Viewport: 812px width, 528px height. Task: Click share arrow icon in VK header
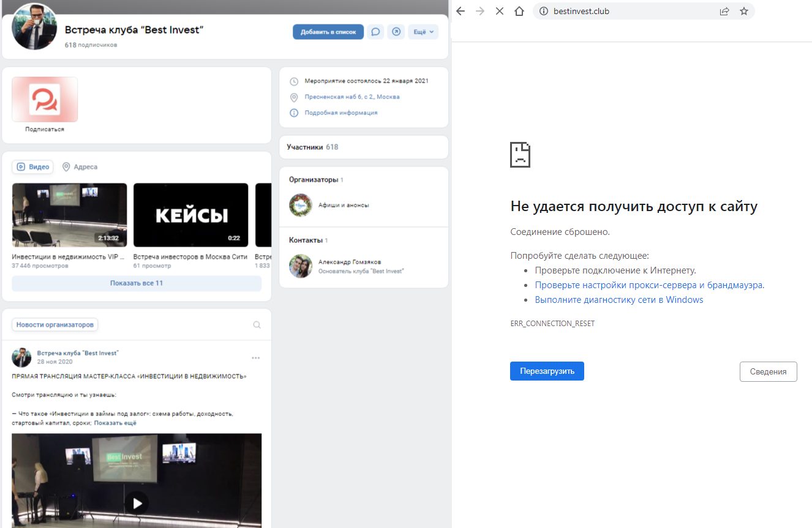[396, 32]
